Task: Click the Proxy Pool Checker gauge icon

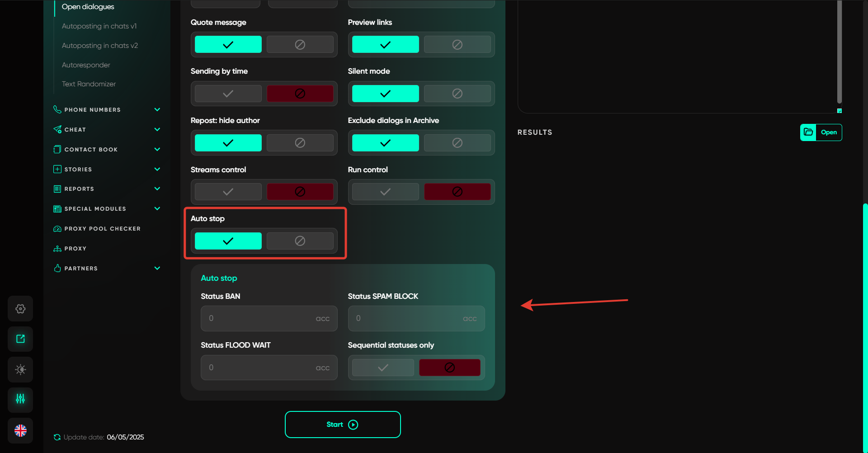Action: [x=57, y=229]
